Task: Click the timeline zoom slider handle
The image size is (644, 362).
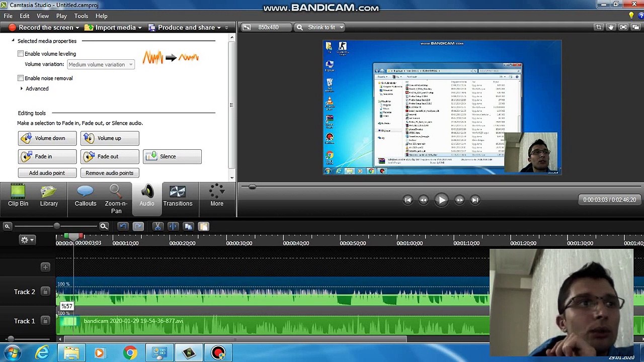Action: tap(56, 227)
